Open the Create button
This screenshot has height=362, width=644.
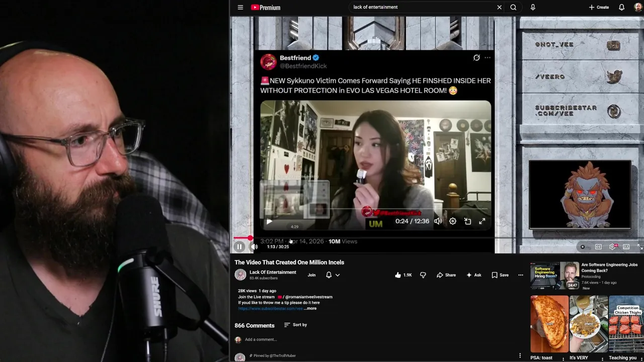[x=599, y=8]
